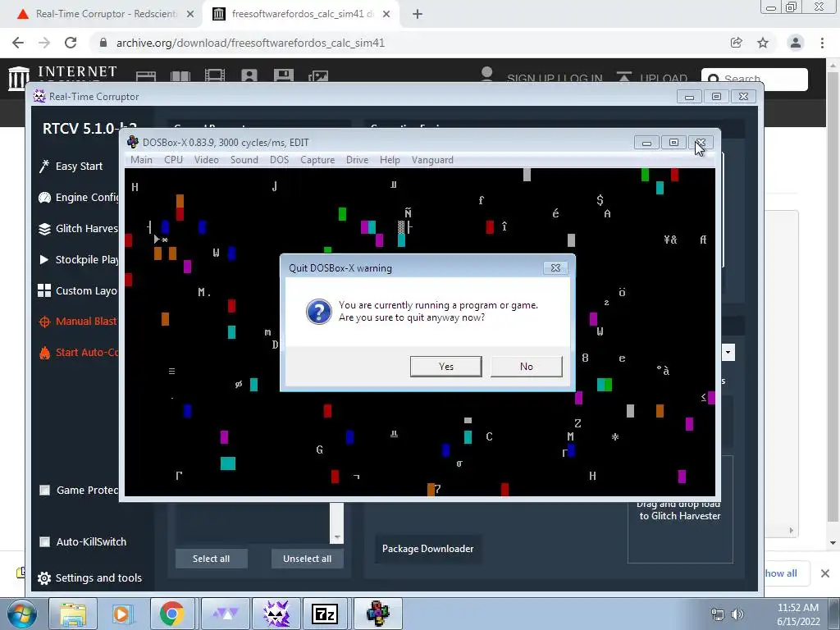840x630 pixels.
Task: Trigger Manual Blast crosshair icon
Action: coord(44,322)
